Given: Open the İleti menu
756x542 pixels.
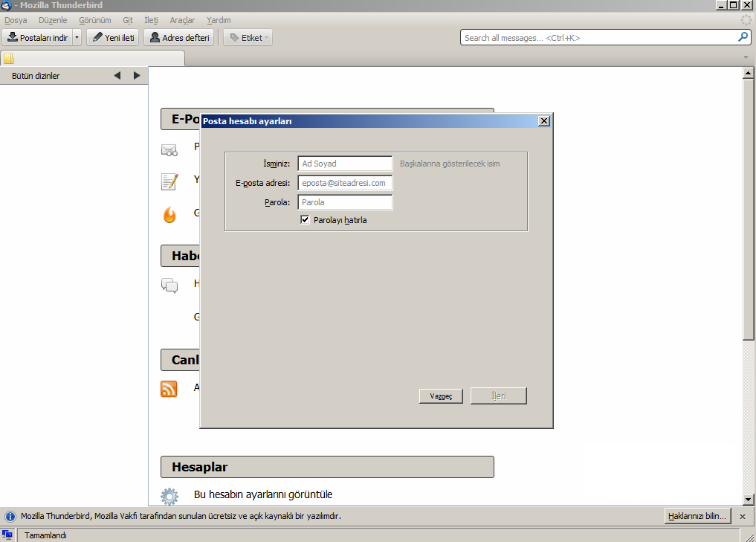Looking at the screenshot, I should [x=151, y=20].
